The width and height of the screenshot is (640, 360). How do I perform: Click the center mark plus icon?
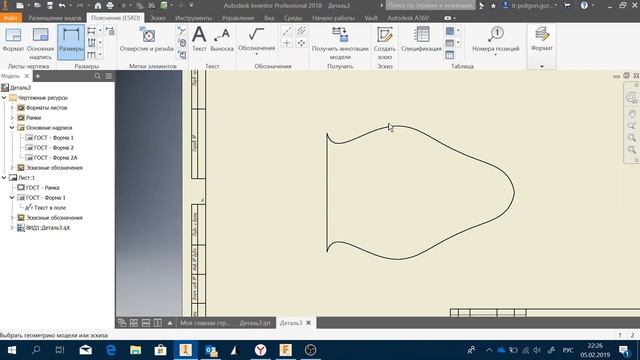[287, 43]
